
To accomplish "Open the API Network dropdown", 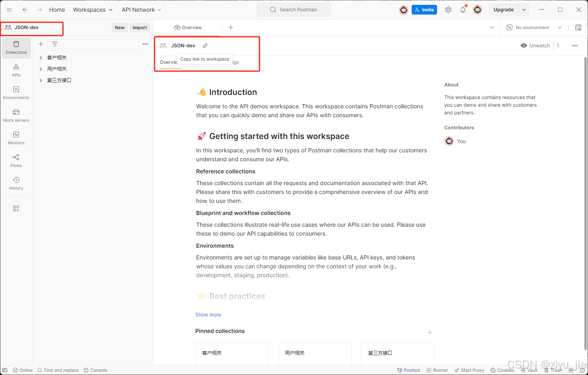I will point(142,10).
